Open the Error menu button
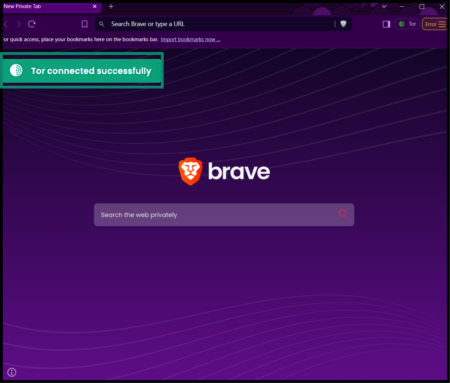450x383 pixels. pyautogui.click(x=435, y=24)
